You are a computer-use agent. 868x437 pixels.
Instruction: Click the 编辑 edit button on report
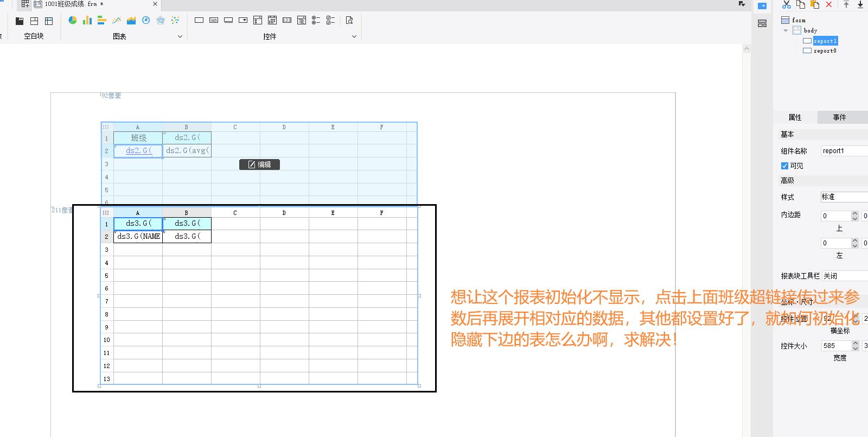(259, 164)
